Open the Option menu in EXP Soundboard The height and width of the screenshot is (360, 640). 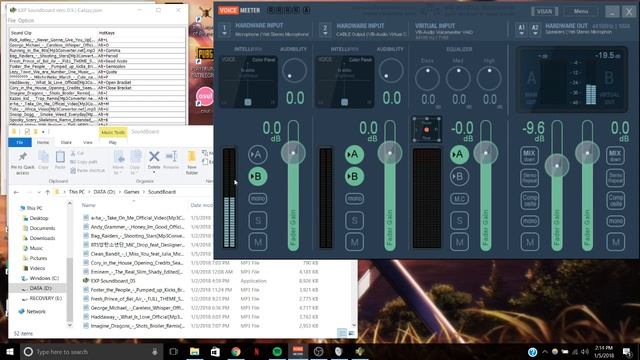point(26,20)
